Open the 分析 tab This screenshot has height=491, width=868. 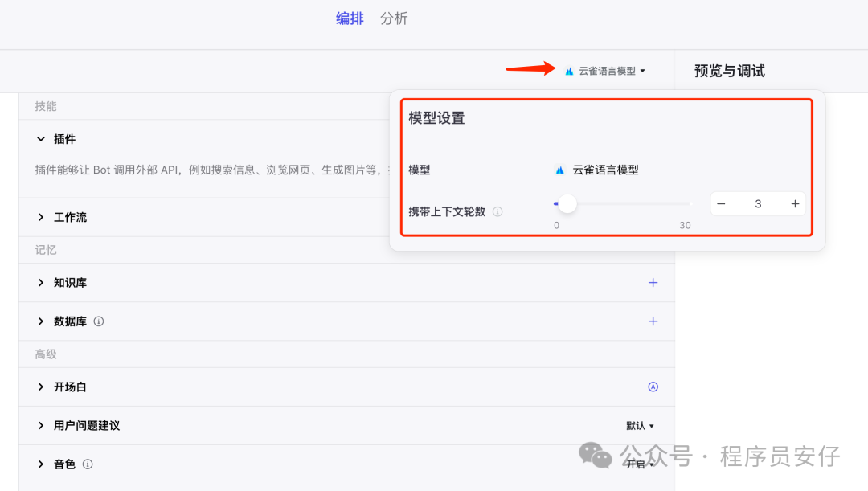pyautogui.click(x=394, y=18)
